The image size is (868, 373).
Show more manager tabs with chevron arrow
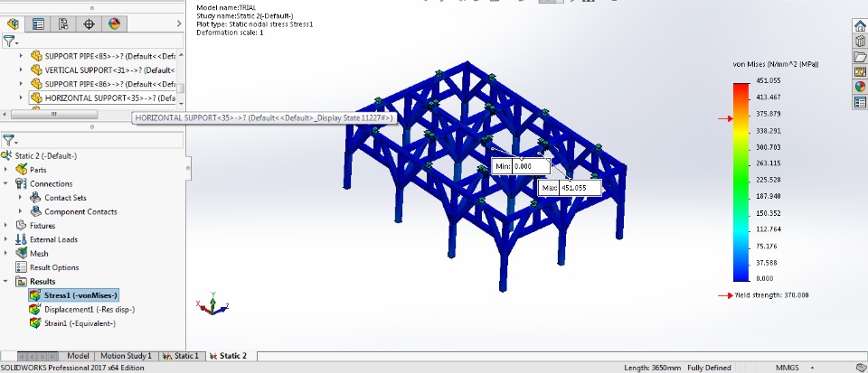[x=179, y=23]
